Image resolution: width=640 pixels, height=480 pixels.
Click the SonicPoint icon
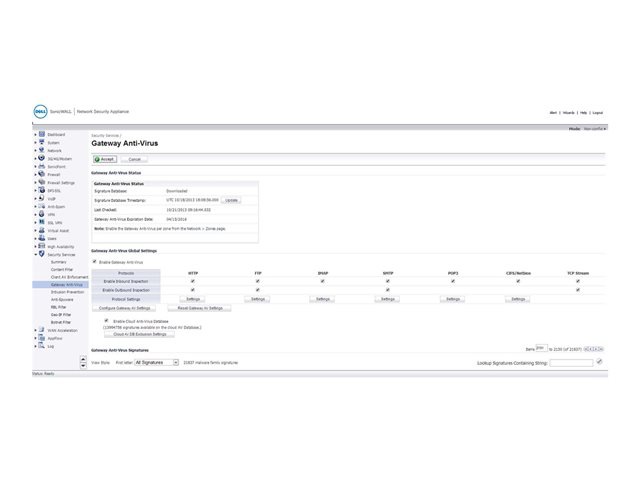42,166
